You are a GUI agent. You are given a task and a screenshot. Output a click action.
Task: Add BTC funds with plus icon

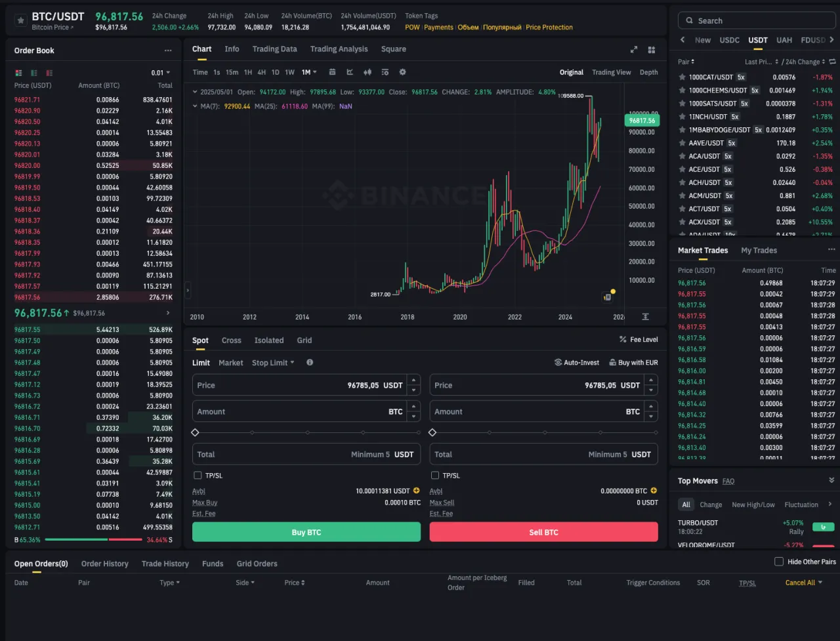pyautogui.click(x=654, y=491)
